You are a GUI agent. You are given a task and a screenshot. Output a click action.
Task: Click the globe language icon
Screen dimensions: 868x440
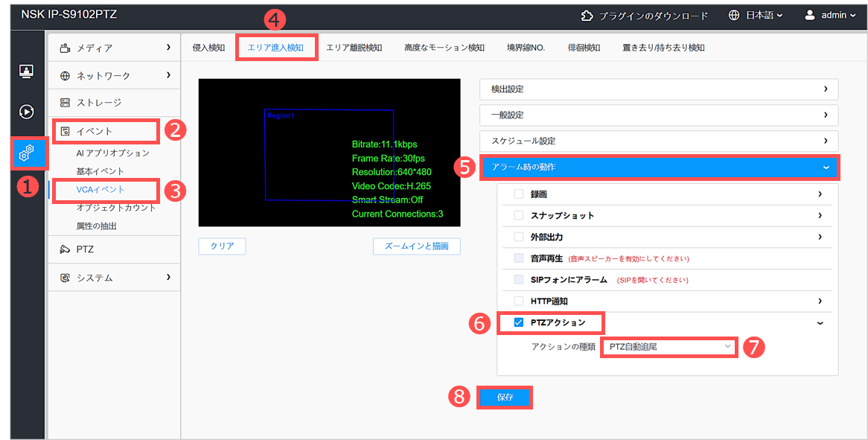[734, 16]
